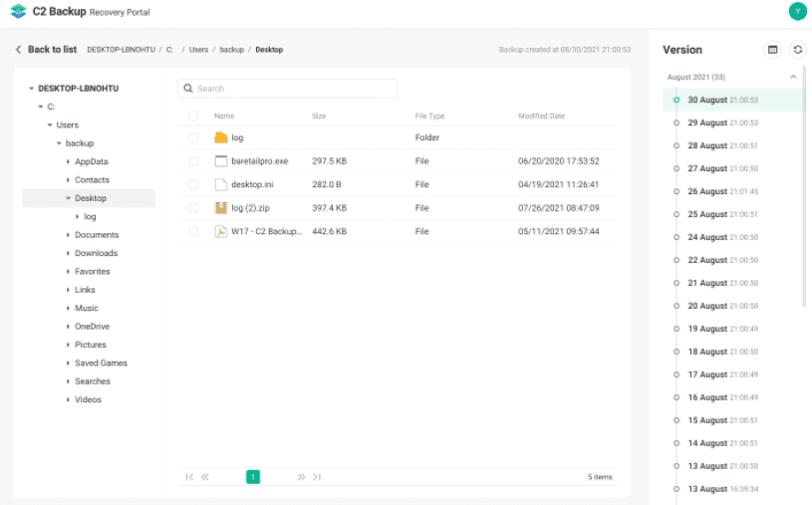Expand the Documents folder in tree

click(x=68, y=235)
